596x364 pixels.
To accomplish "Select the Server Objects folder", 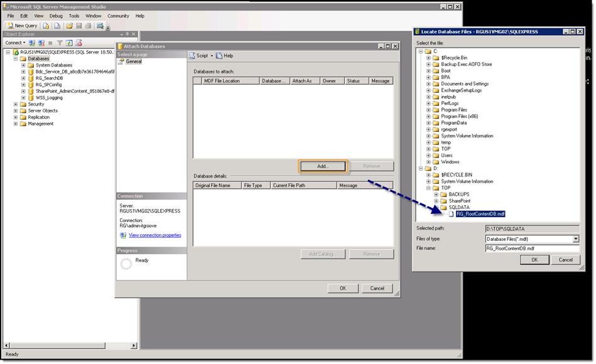I will pyautogui.click(x=43, y=110).
